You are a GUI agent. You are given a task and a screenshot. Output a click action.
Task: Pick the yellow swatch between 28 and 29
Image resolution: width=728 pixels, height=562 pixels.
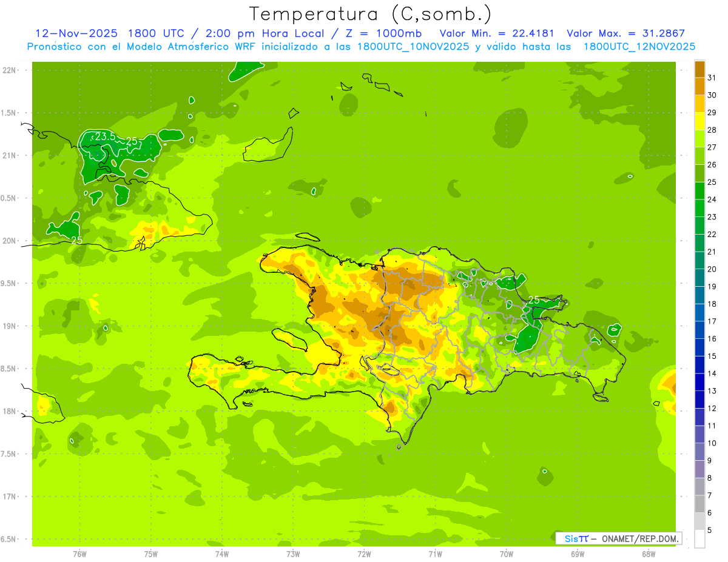click(x=699, y=121)
